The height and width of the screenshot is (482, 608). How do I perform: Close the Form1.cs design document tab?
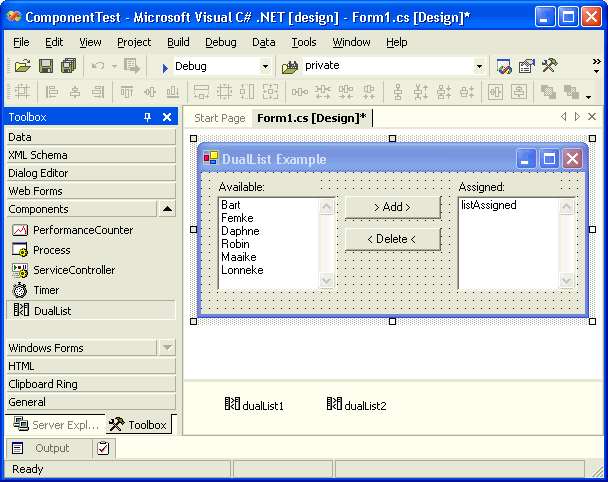click(592, 116)
